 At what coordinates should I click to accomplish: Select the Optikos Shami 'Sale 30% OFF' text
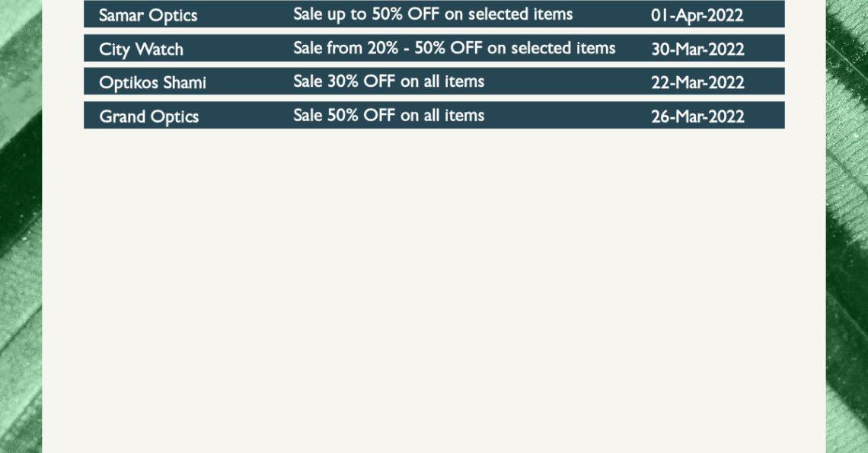pyautogui.click(x=388, y=81)
